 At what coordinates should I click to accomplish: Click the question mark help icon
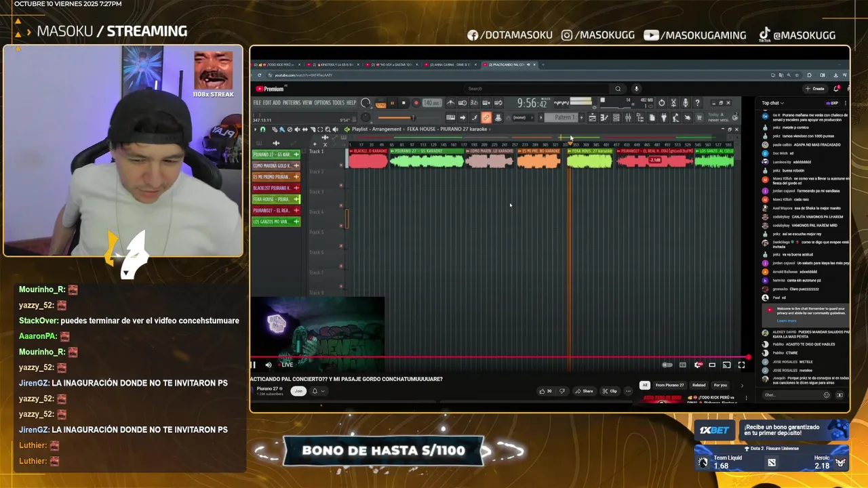pos(697,102)
